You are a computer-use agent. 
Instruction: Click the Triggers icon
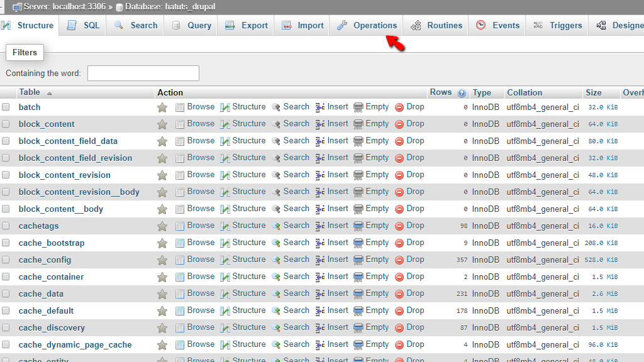(538, 25)
